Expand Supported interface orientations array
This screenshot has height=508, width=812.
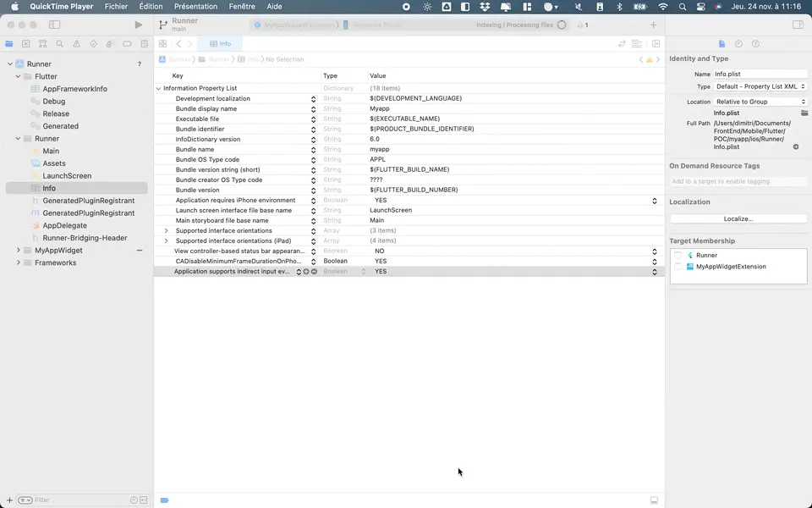click(x=167, y=230)
